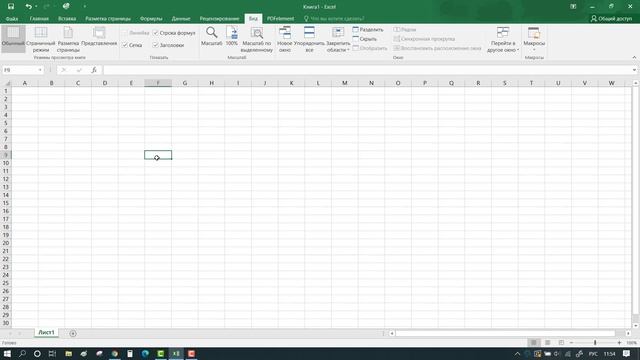640x360 pixels.
Task: Select the Лист1 sheet tab
Action: click(x=46, y=333)
